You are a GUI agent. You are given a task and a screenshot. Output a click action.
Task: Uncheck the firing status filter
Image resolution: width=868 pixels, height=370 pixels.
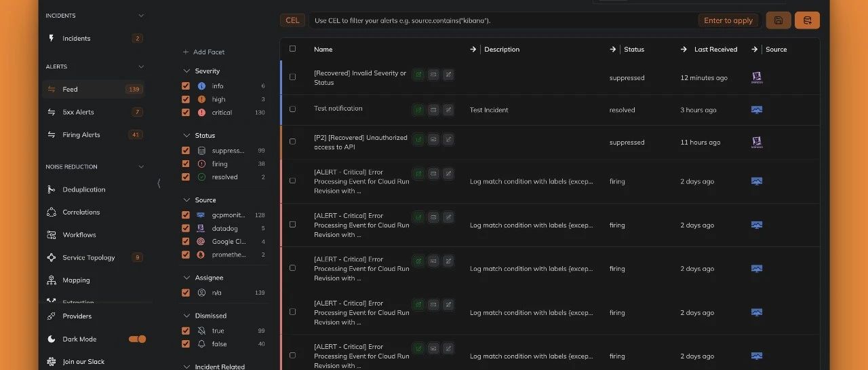point(186,164)
